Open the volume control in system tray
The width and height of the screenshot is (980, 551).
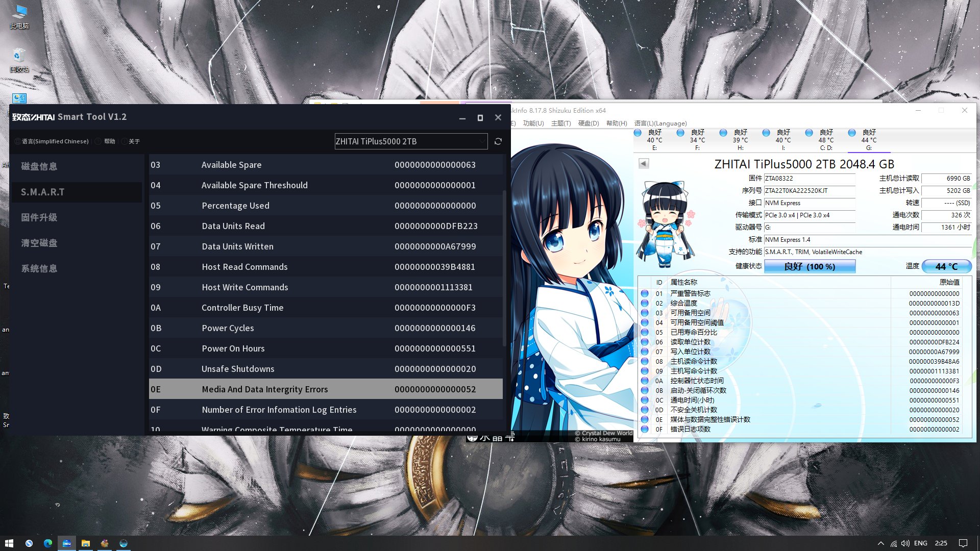(905, 543)
